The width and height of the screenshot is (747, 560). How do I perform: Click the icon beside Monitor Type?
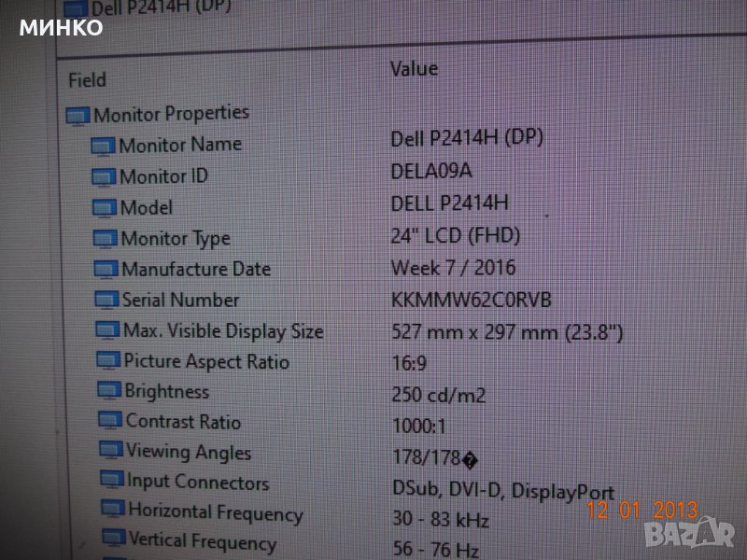pos(106,240)
